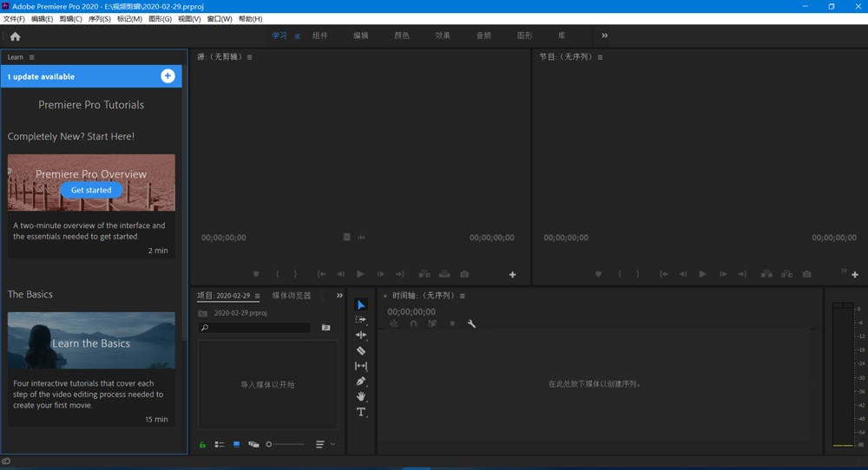This screenshot has width=868, height=470.
Task: Open project panel menu next to 2020-02-29
Action: click(x=257, y=296)
